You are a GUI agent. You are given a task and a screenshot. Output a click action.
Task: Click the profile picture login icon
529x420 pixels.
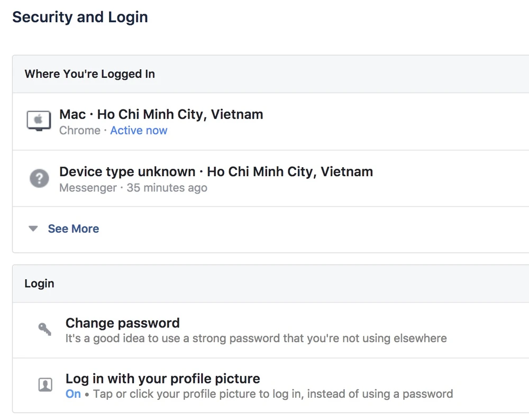[x=45, y=385]
